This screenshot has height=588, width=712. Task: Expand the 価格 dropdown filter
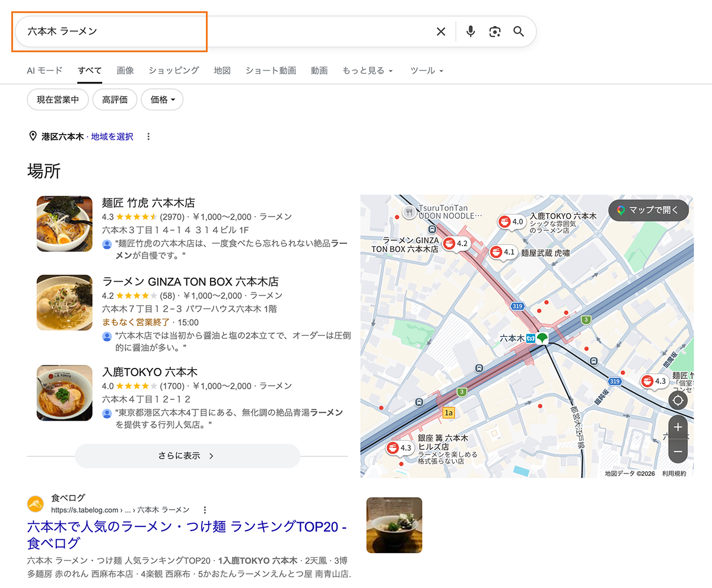click(162, 100)
